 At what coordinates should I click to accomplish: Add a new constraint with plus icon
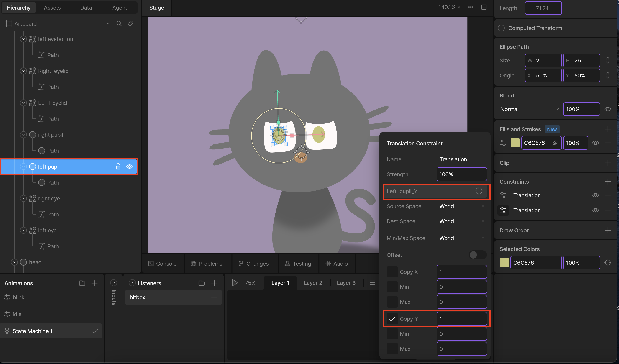pos(608,182)
